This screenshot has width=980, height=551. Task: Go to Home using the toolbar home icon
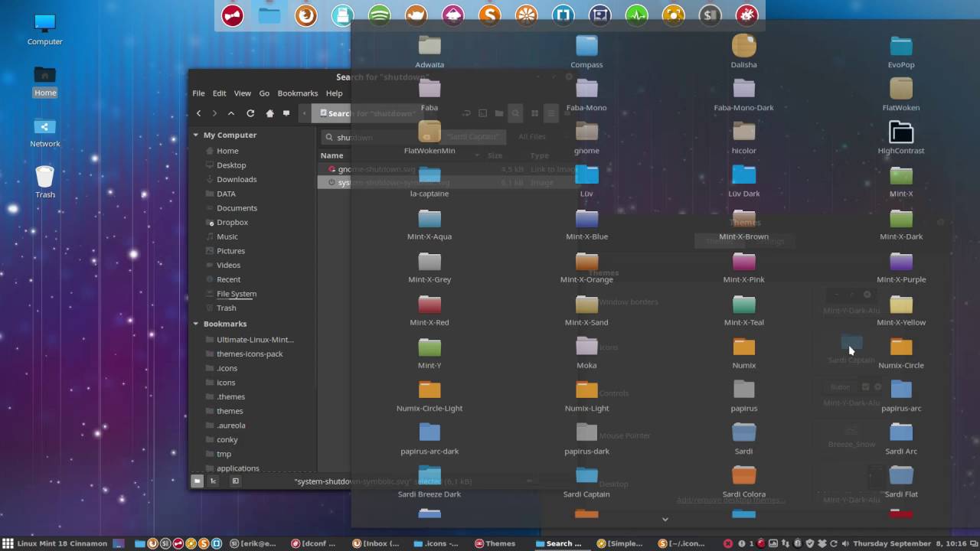[x=269, y=112]
